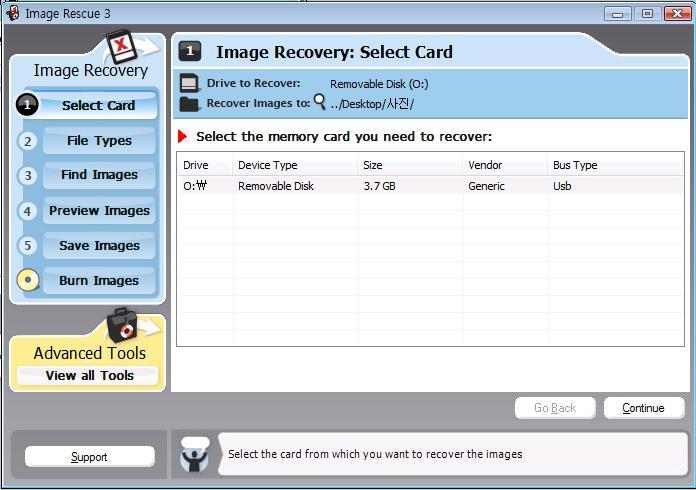Click the Go Back button
Image resolution: width=696 pixels, height=490 pixels.
pos(555,408)
